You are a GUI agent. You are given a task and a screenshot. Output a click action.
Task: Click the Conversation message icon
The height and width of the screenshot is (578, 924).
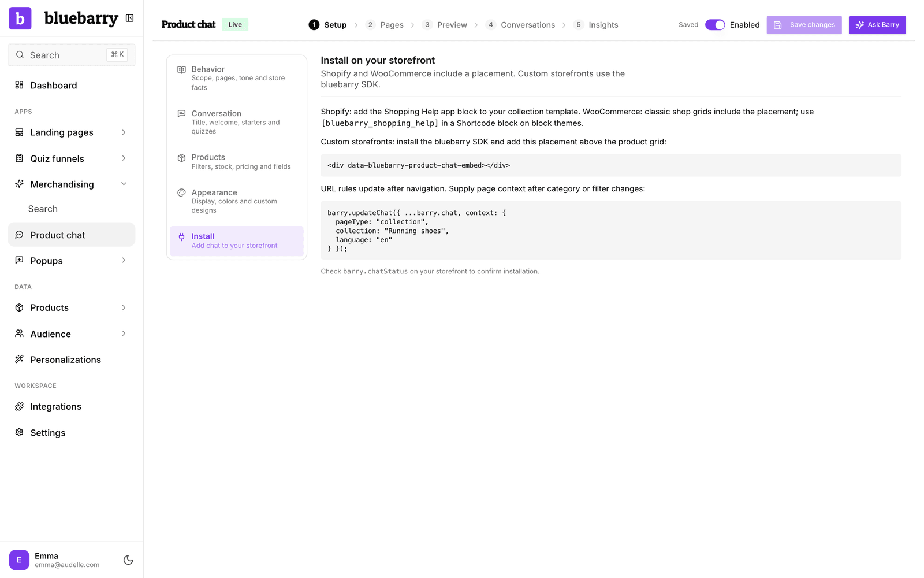pyautogui.click(x=181, y=114)
